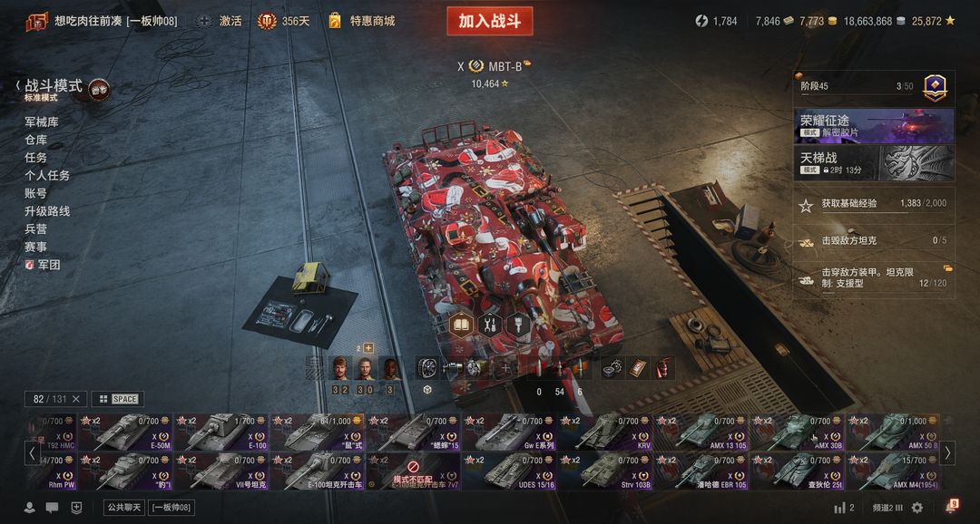
Task: Clear the 82/131 vehicle filter with X
Action: tap(76, 399)
